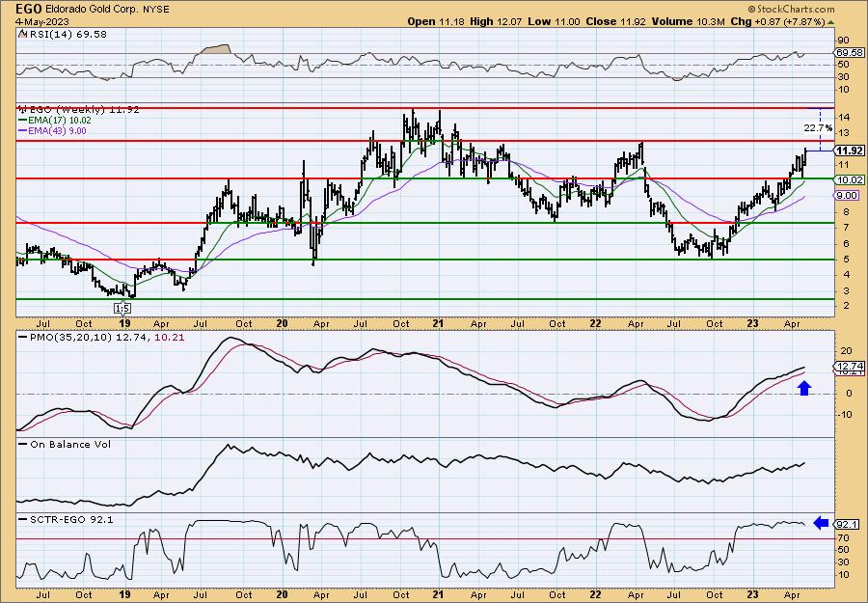Click the 1:5 split marker near 2019
This screenshot has height=603, width=868.
point(123,308)
